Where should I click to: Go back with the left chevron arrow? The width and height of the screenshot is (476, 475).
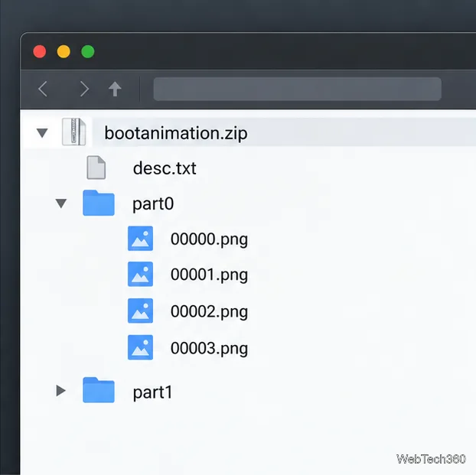pos(43,89)
